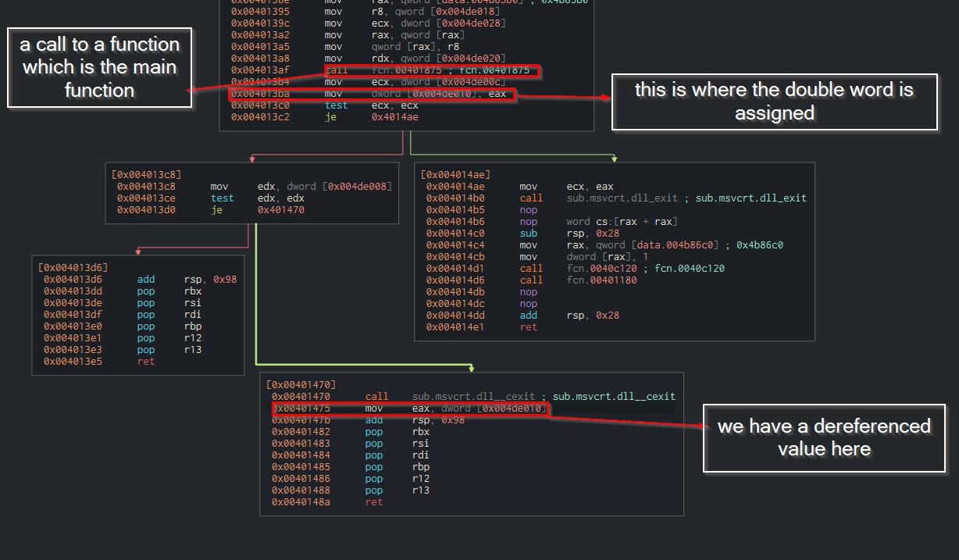Follow the jump target 0x4014ae
The image size is (959, 560).
tap(395, 117)
